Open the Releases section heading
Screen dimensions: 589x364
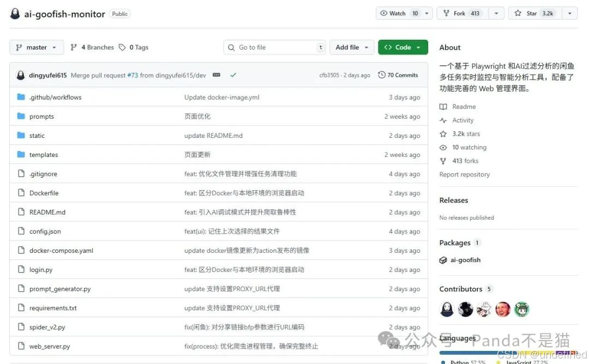click(x=454, y=201)
